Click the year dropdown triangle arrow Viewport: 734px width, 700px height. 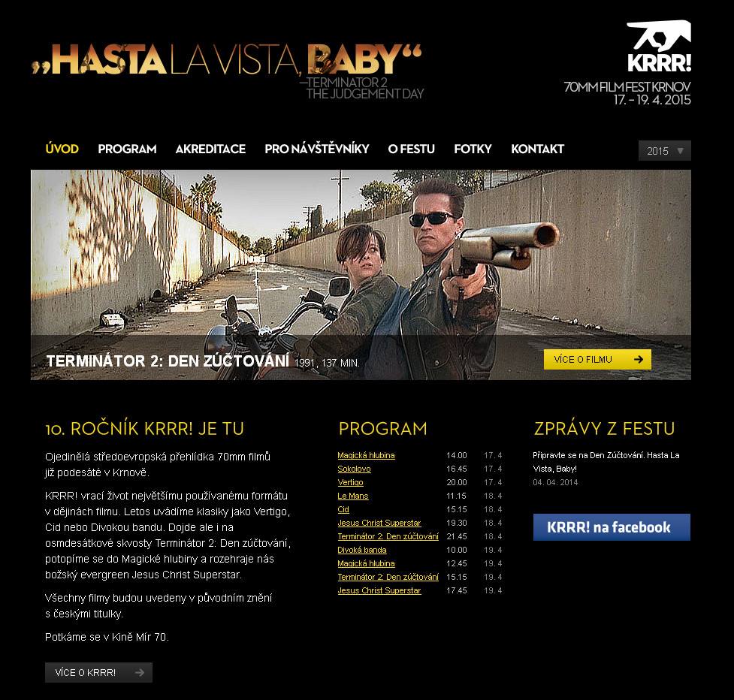680,151
